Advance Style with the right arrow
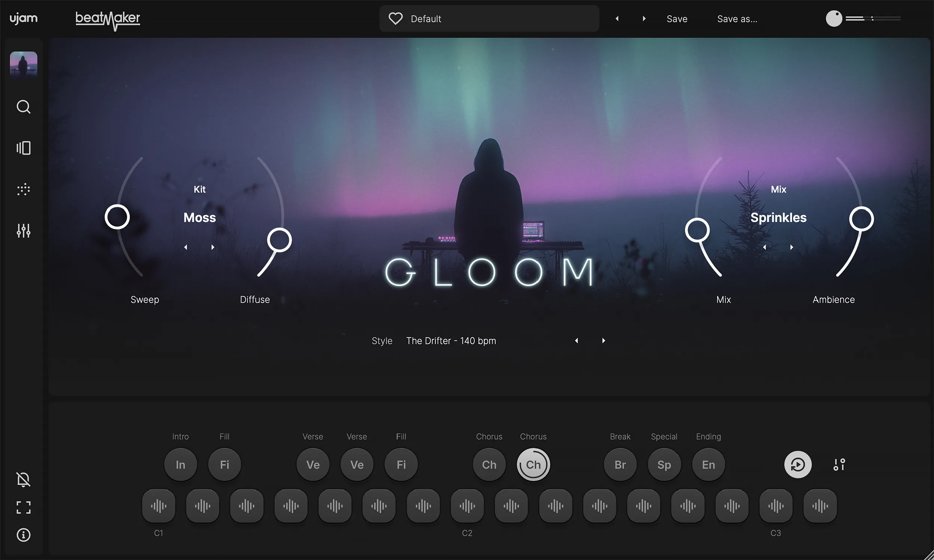The image size is (934, 560). point(603,340)
